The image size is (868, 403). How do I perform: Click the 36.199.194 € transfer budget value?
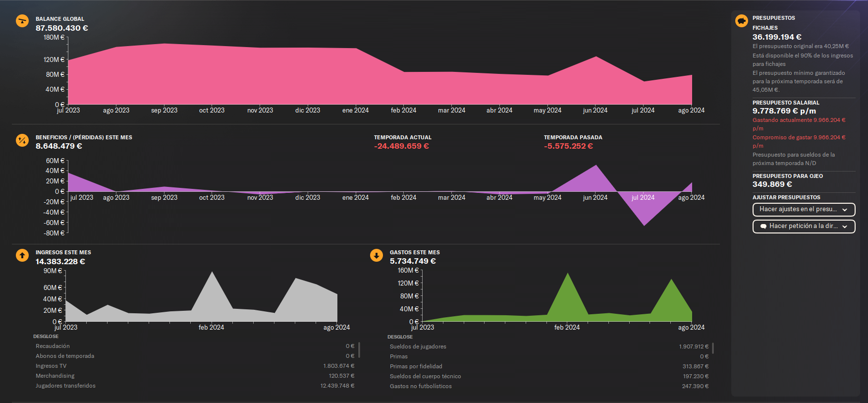pyautogui.click(x=777, y=37)
